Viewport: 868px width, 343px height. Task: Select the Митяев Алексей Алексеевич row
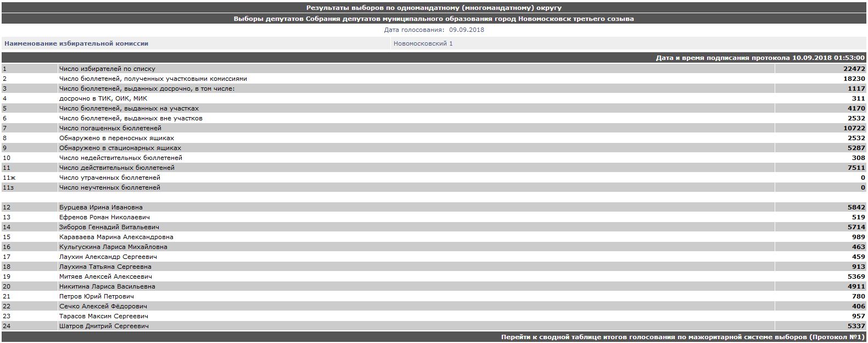105,276
